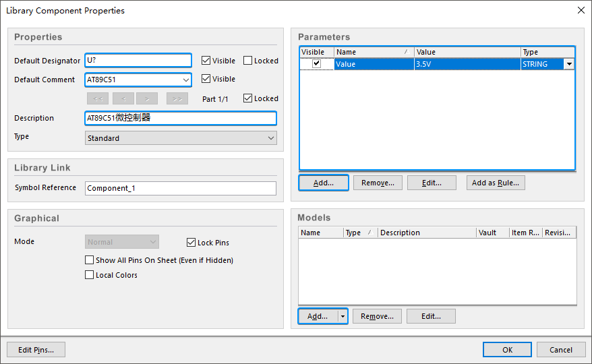Click the next part button
The height and width of the screenshot is (364, 592).
point(147,98)
